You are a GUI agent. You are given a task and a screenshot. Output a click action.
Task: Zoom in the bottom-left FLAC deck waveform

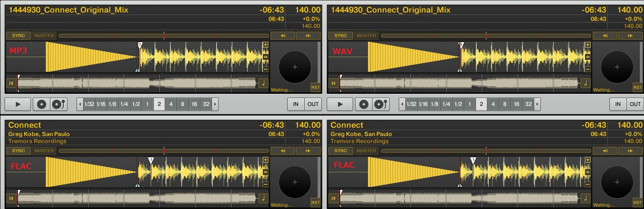pos(266,160)
